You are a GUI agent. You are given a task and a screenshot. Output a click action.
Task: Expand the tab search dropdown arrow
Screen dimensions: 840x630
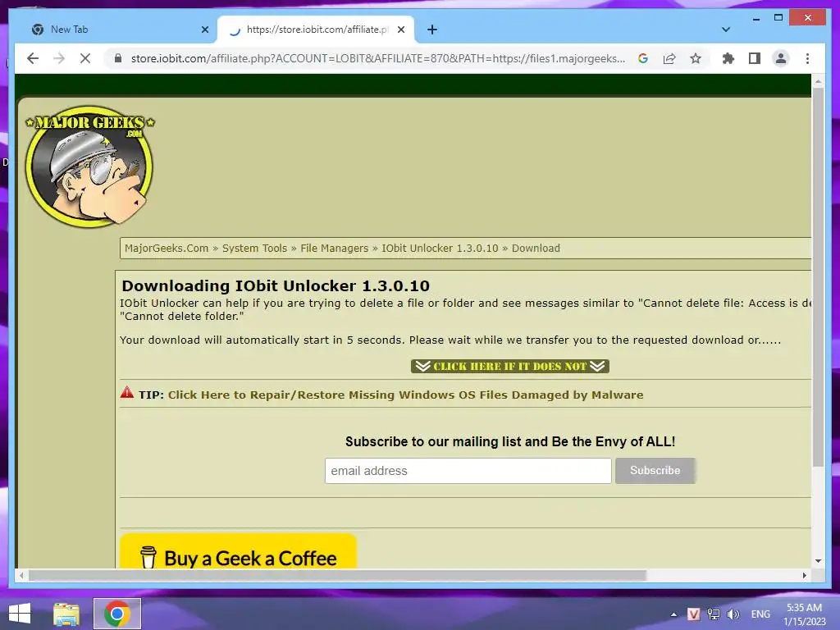point(726,30)
